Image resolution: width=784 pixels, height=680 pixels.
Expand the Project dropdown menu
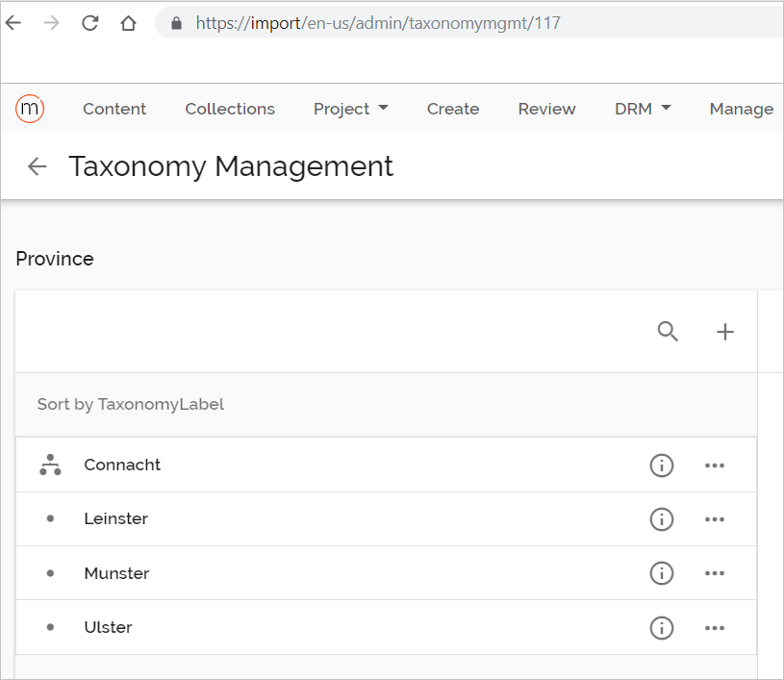(350, 109)
